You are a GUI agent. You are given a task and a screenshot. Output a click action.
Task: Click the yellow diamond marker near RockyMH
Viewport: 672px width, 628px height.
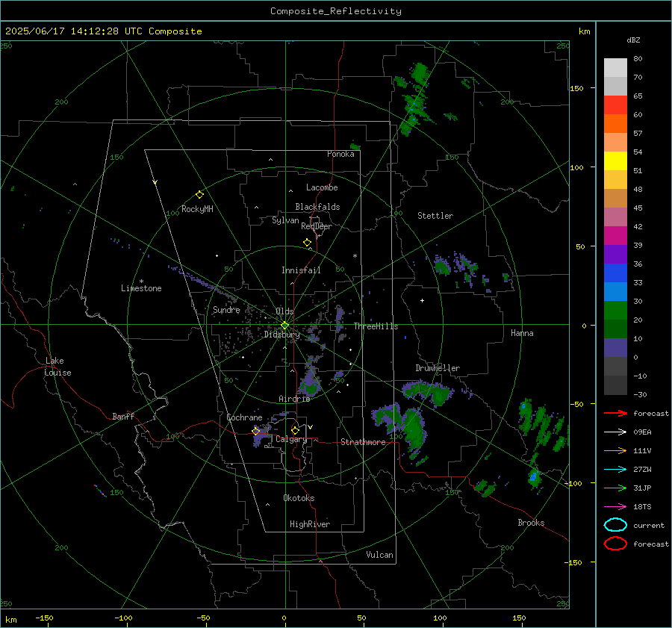(199, 195)
